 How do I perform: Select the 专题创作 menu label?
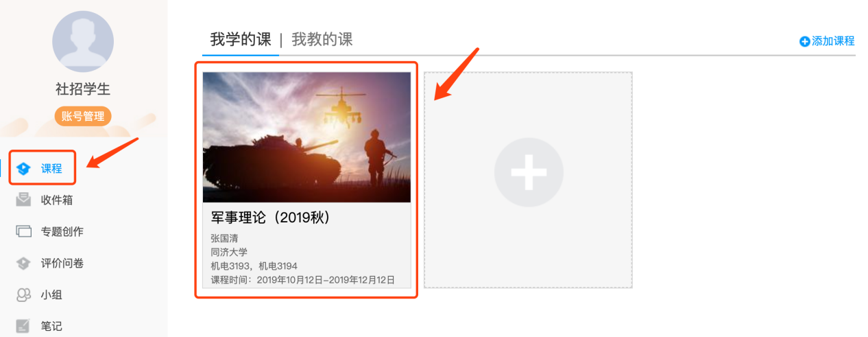(62, 232)
